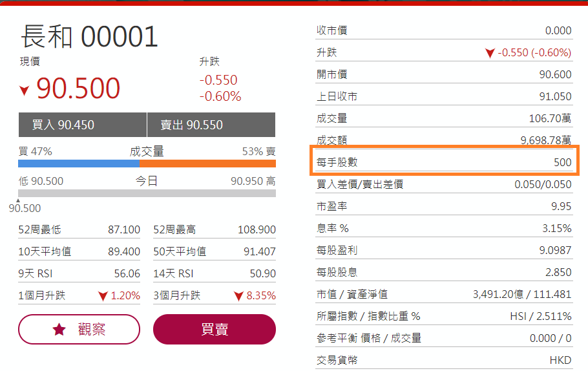The image size is (588, 371).
Task: Click the 14天 RSI value 50.90
Action: [x=263, y=273]
